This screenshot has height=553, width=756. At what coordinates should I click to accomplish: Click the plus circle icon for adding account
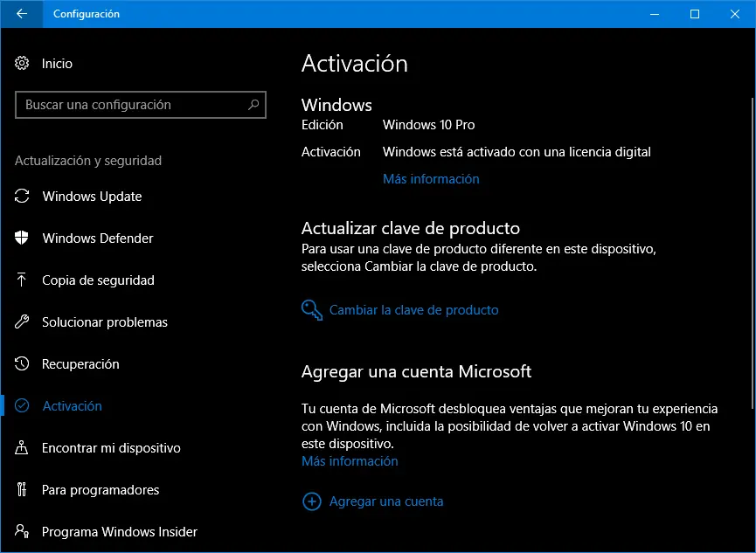click(x=312, y=501)
